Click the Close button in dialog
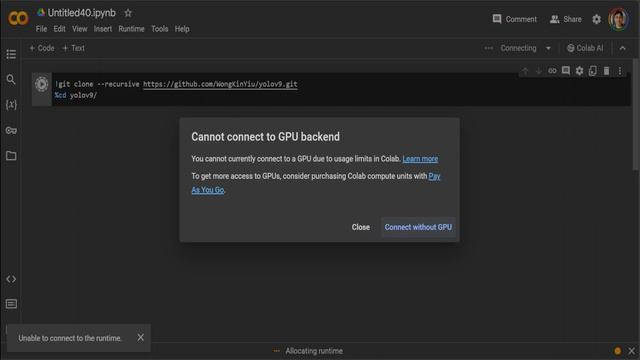 (x=360, y=227)
